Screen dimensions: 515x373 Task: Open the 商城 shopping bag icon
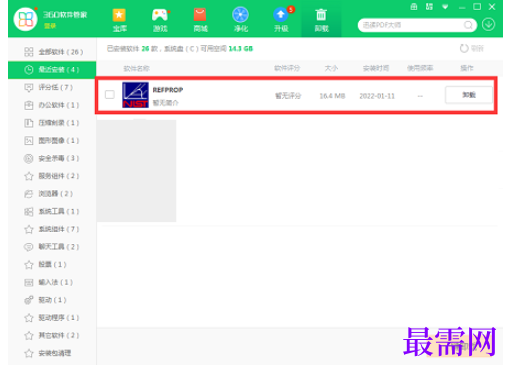[x=200, y=15]
